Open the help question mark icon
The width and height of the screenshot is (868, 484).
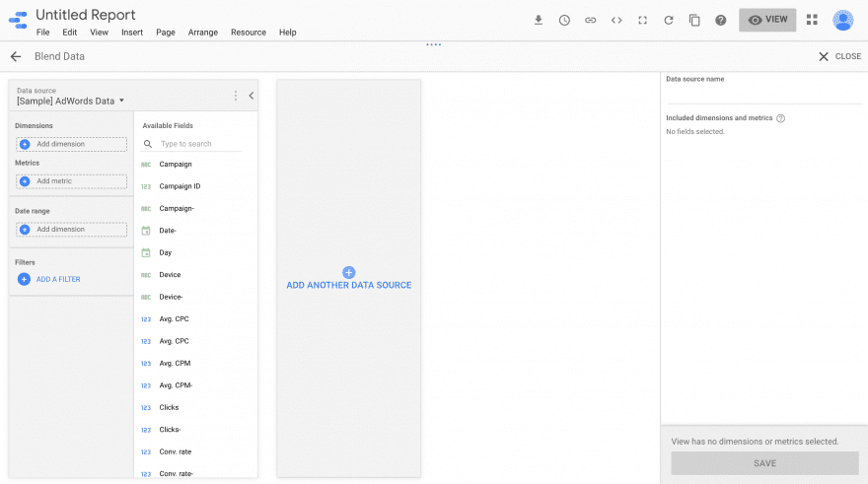tap(720, 21)
